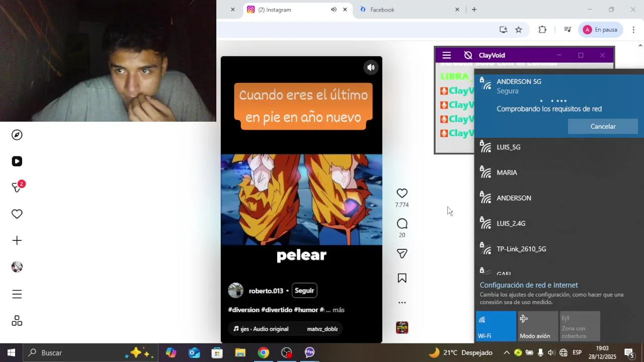Open Instagram Explore compass icon
644x362 pixels.
tap(17, 135)
